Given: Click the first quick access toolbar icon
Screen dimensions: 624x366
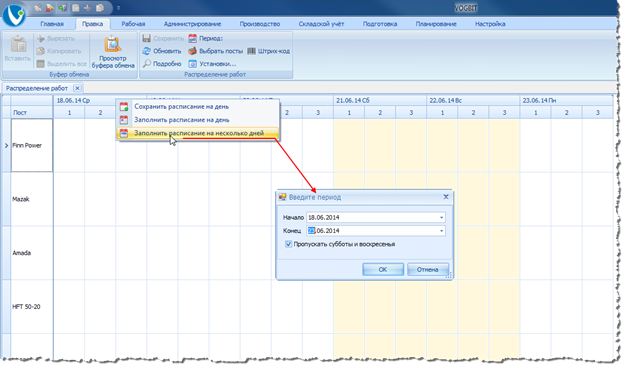Looking at the screenshot, I should point(37,8).
